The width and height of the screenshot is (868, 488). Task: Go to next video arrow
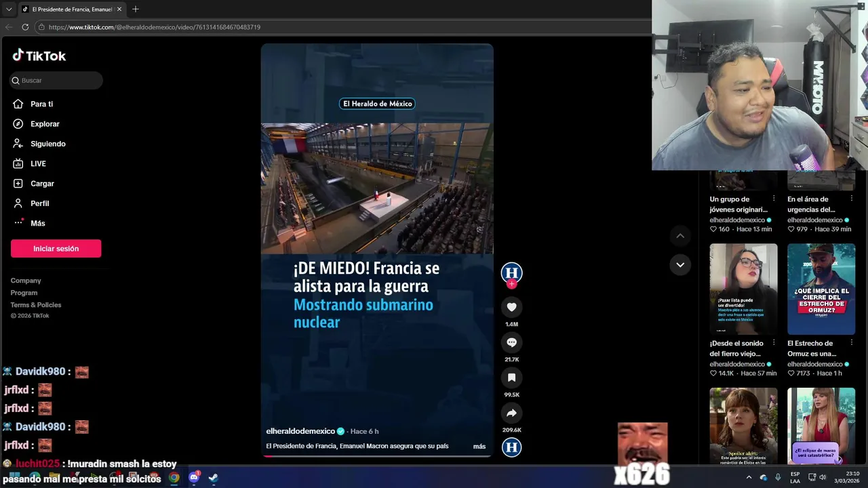(x=680, y=264)
